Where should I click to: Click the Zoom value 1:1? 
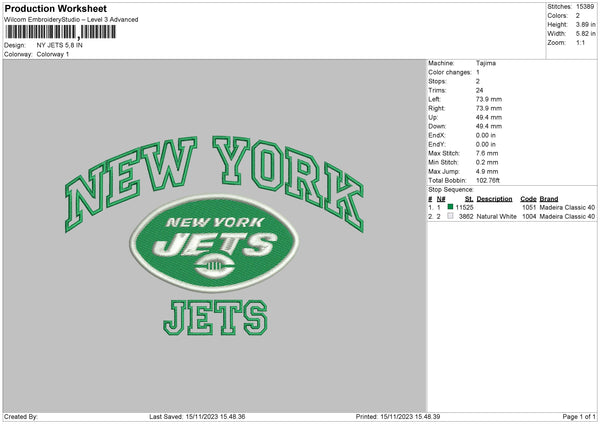(580, 42)
